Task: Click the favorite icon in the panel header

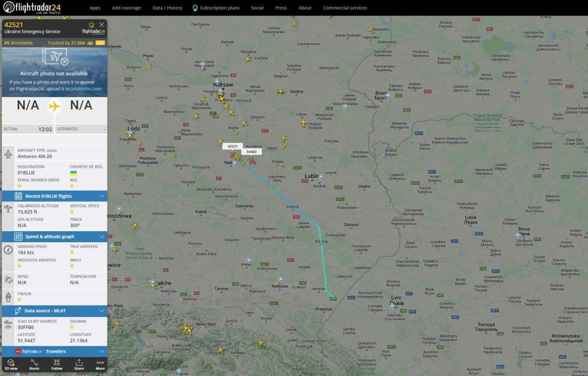Action: pyautogui.click(x=91, y=25)
